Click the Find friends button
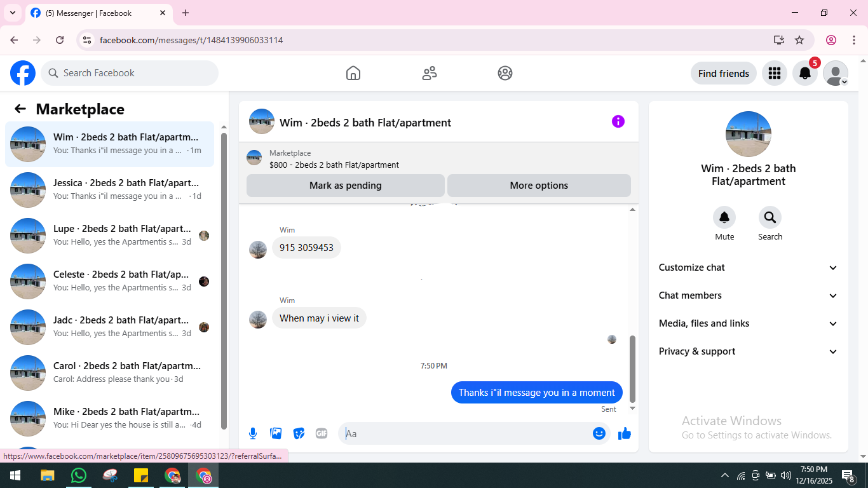This screenshot has height=488, width=868. coord(724,73)
